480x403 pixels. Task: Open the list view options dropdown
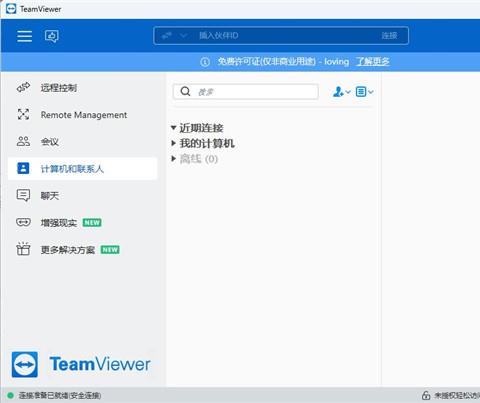(x=364, y=91)
